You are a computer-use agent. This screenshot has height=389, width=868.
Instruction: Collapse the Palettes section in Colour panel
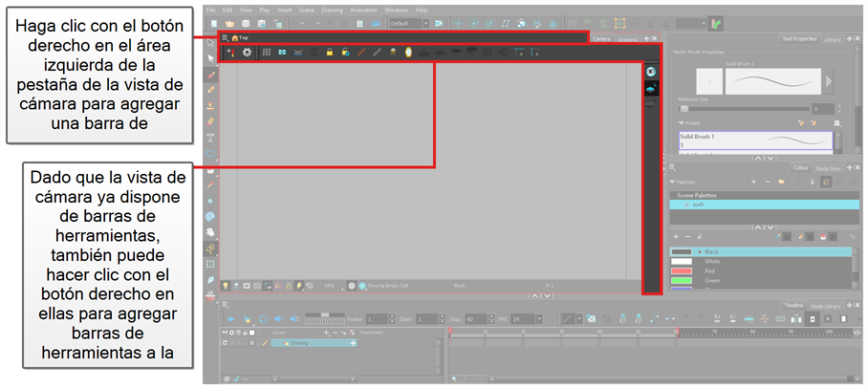click(x=674, y=181)
